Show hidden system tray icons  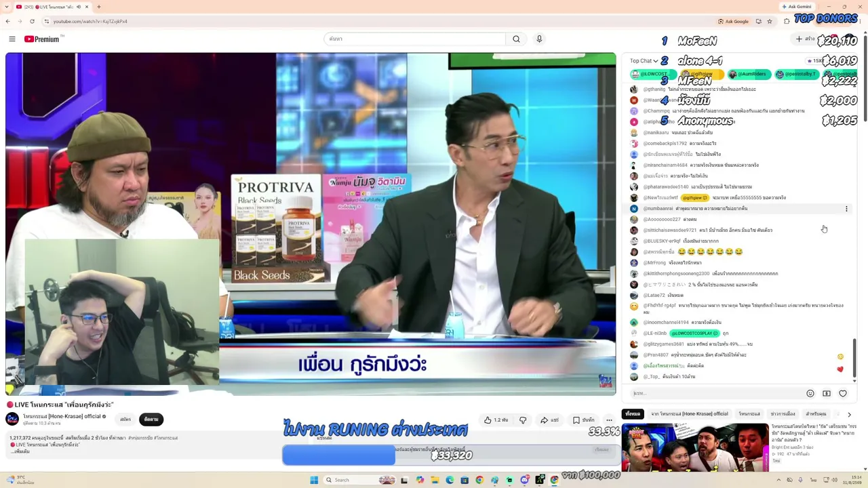(778, 480)
